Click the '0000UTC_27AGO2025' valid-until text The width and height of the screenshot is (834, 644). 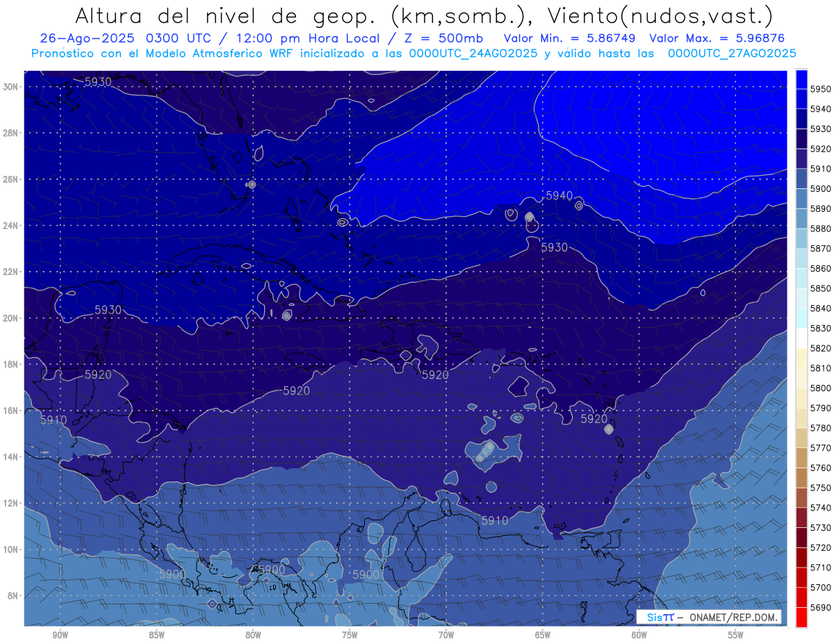tap(732, 53)
